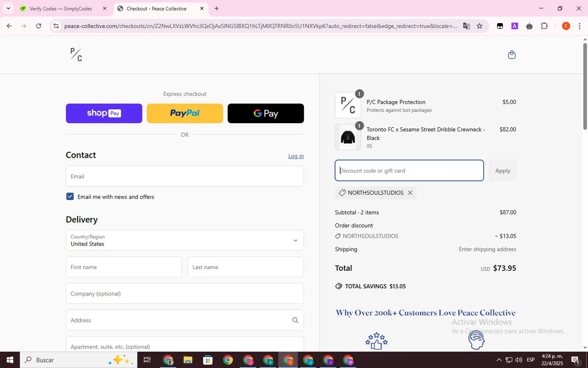This screenshot has height=368, width=588.
Task: Click the black extension icon next to star
Action: click(x=500, y=26)
